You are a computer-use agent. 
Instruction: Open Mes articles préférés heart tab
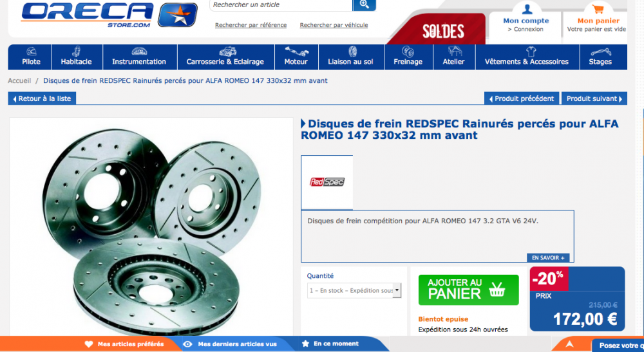click(124, 344)
